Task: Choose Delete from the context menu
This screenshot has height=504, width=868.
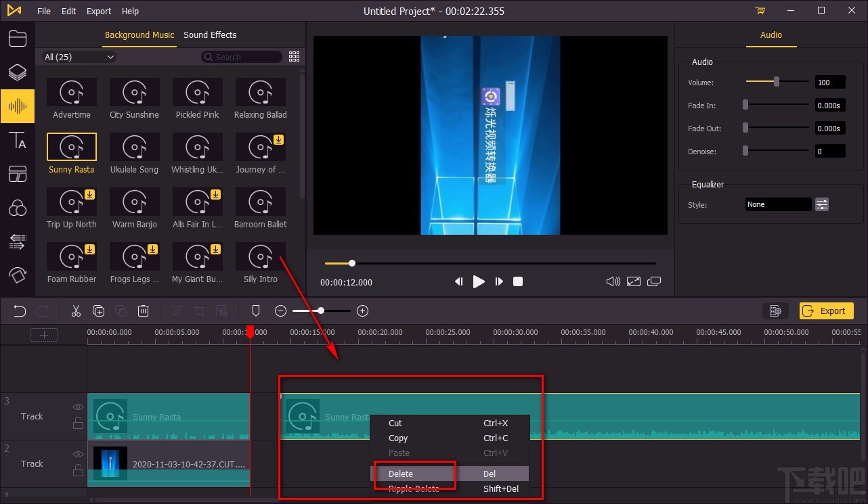Action: pos(401,474)
